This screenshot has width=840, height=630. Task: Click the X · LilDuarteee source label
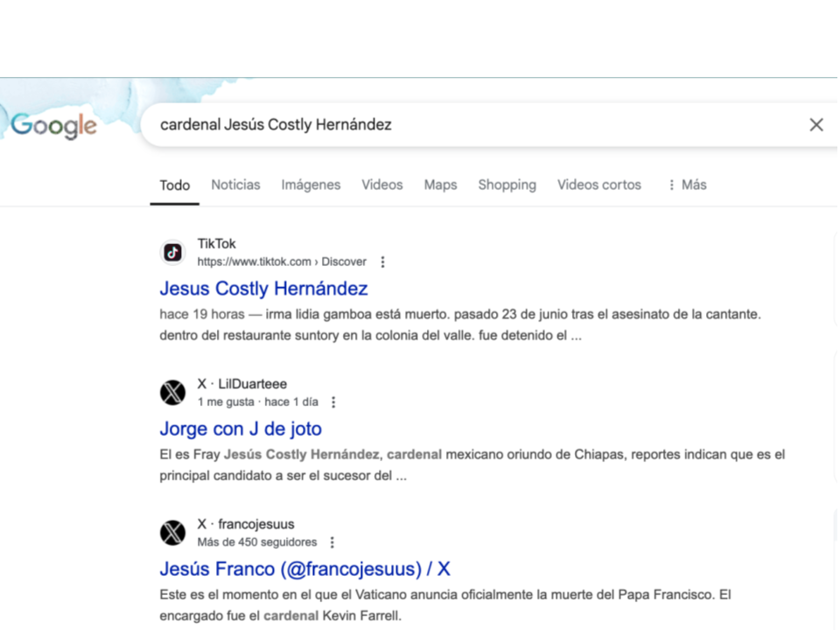(242, 384)
